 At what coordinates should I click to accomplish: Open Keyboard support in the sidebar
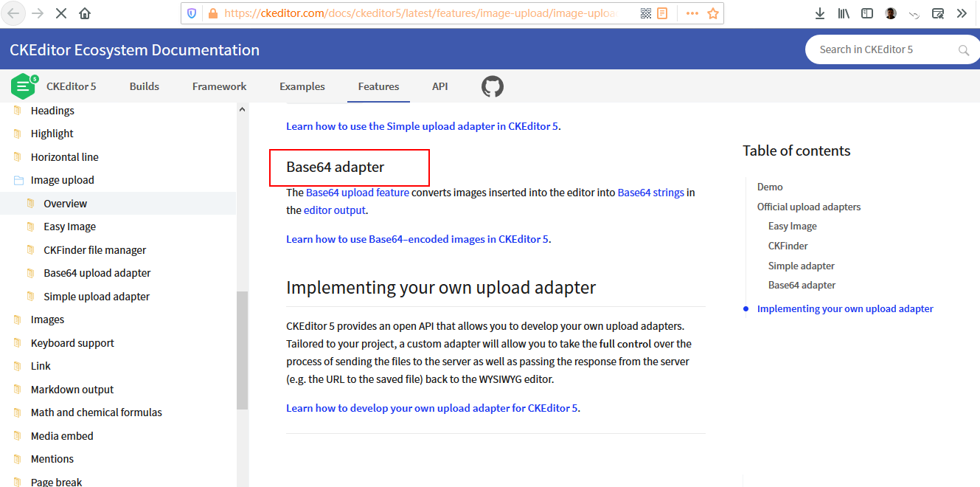coord(72,343)
